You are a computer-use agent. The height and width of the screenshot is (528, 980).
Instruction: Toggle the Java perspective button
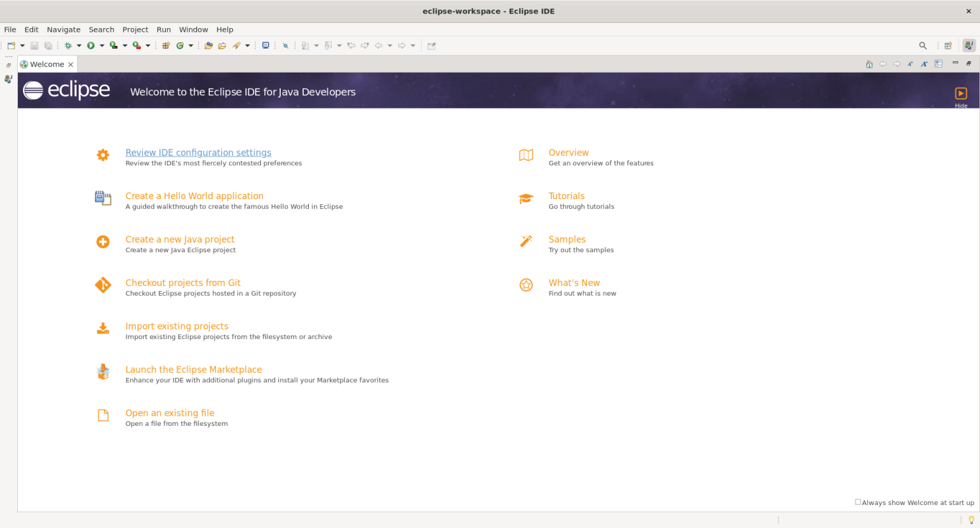(969, 45)
